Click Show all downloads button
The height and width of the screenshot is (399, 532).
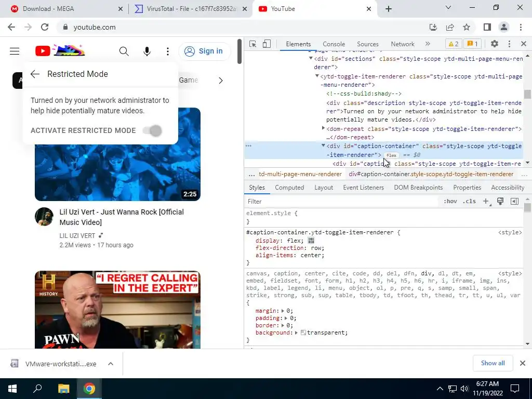pos(493,363)
